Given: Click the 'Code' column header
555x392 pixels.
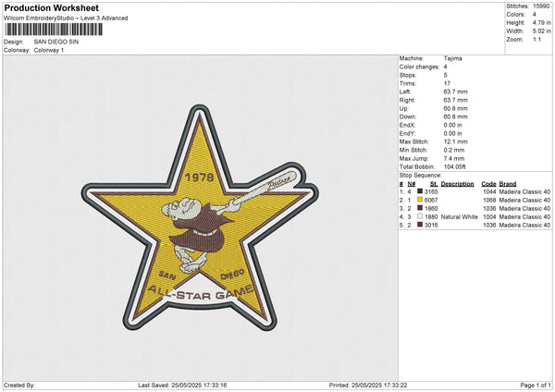Looking at the screenshot, I should coord(488,184).
